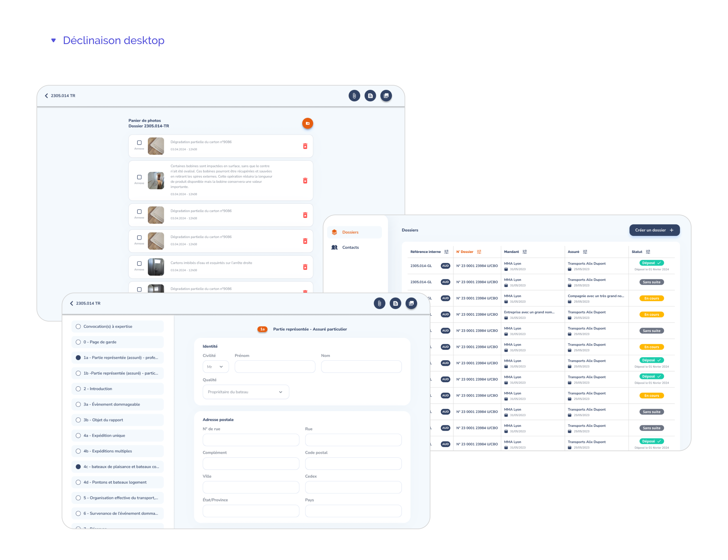Open attachments icon in lower form header
728x560 pixels.
[379, 303]
